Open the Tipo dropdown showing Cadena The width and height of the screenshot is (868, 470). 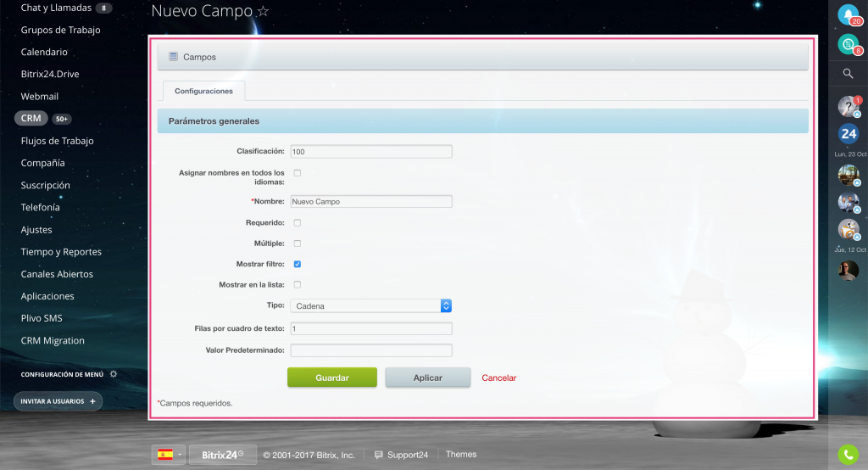click(371, 306)
